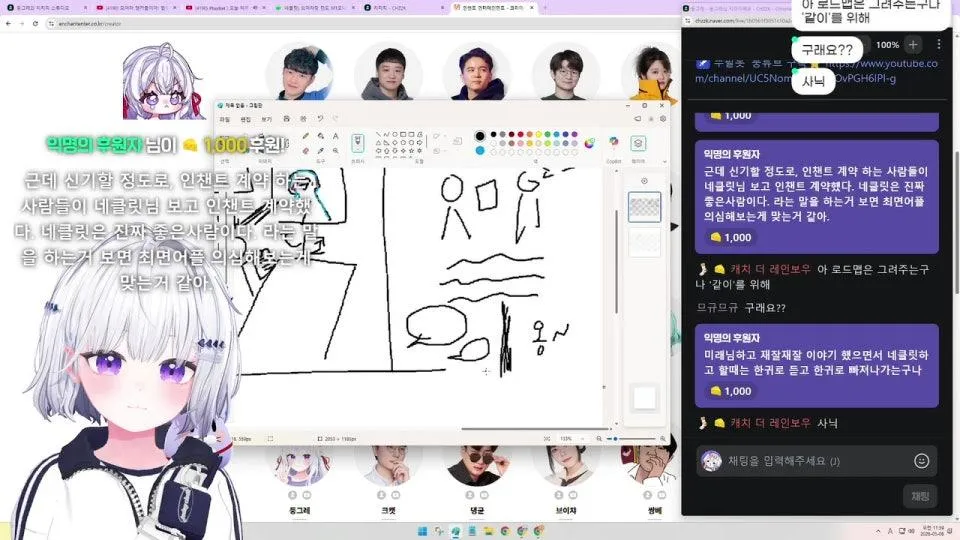Select the Fill bucket tool in Paint
Viewport: 960px width, 540px height.
tap(320, 136)
